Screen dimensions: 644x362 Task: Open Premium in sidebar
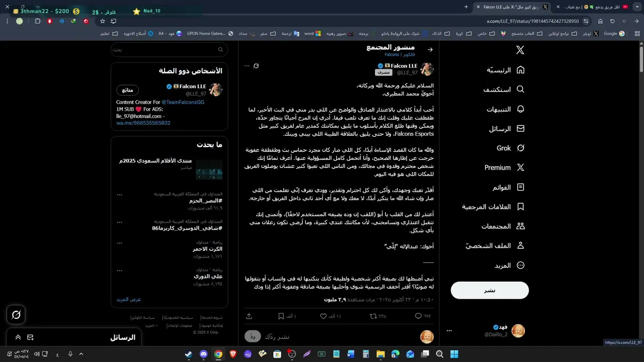point(505,167)
